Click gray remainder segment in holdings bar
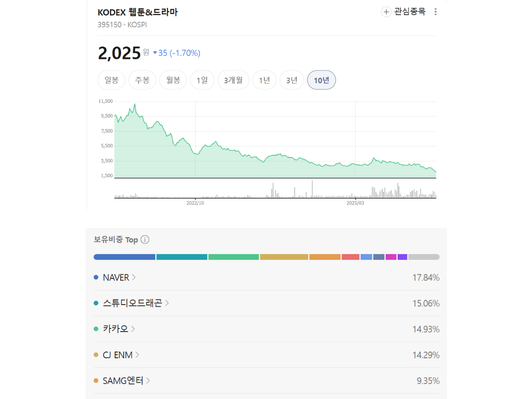Screen dimensions: 532x399 pyautogui.click(x=424, y=257)
